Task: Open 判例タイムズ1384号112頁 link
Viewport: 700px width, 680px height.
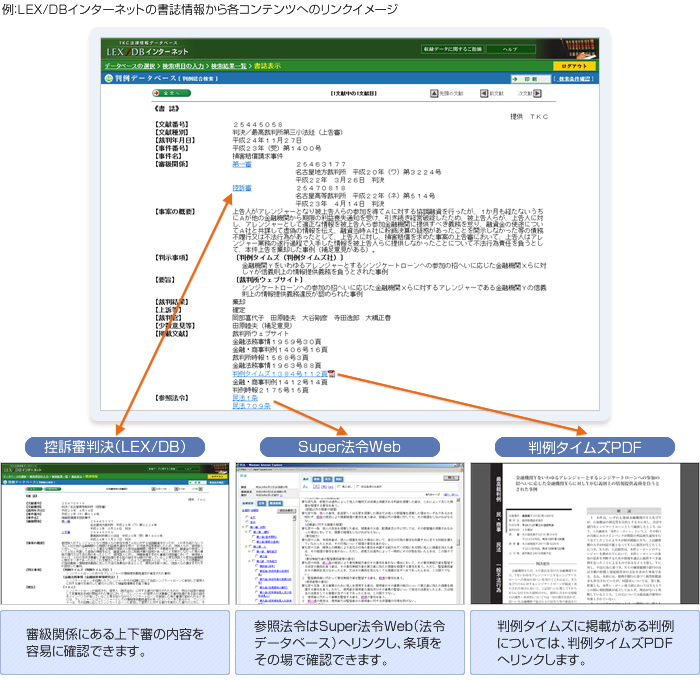Action: point(280,374)
